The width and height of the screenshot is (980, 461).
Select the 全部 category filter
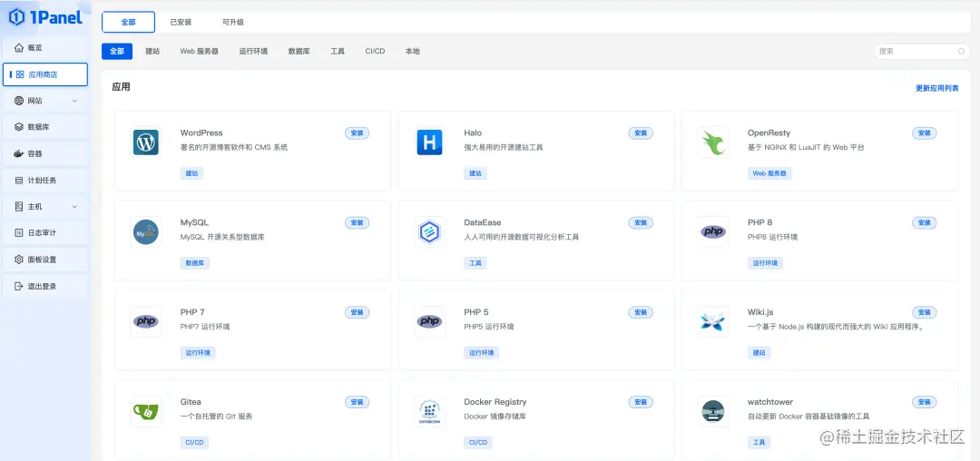point(117,51)
